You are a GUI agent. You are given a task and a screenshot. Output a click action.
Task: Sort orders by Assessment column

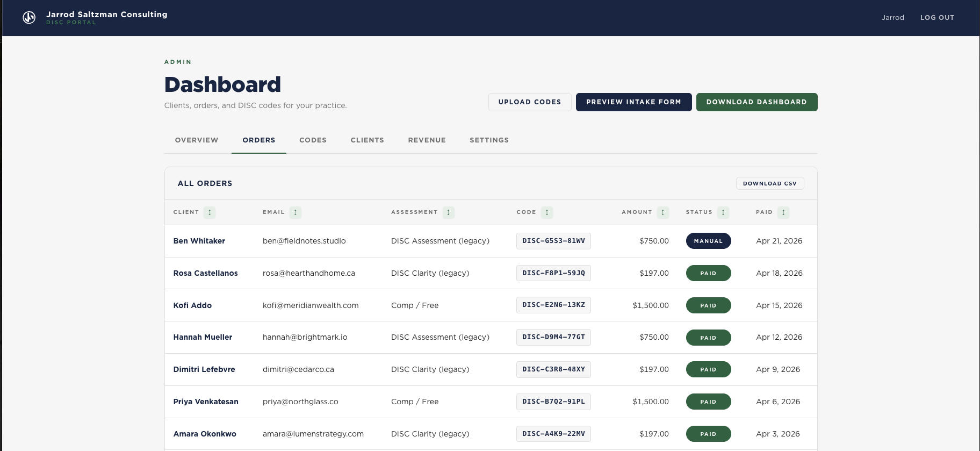coord(448,212)
